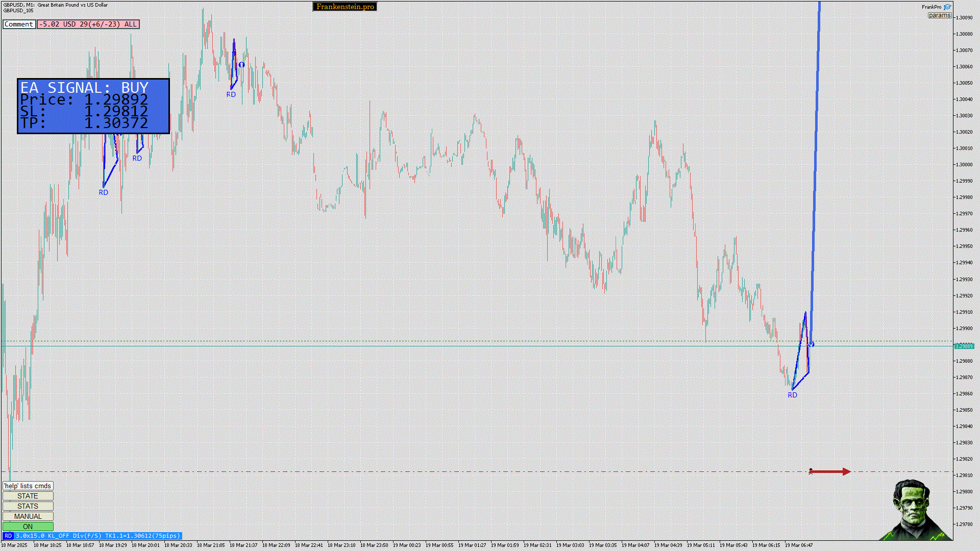Screen dimensions: 980x551
Task: Click the blue circle entry marker near 1.29889
Action: coord(812,344)
